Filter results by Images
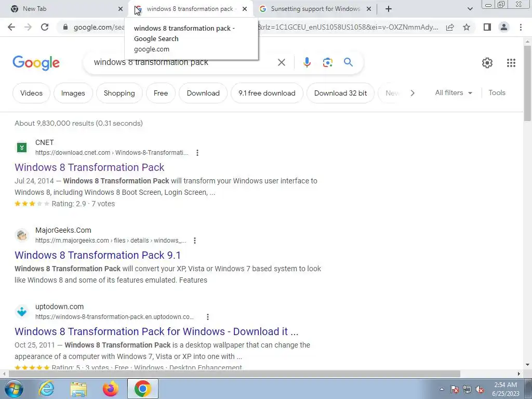The width and height of the screenshot is (532, 399). point(73,93)
